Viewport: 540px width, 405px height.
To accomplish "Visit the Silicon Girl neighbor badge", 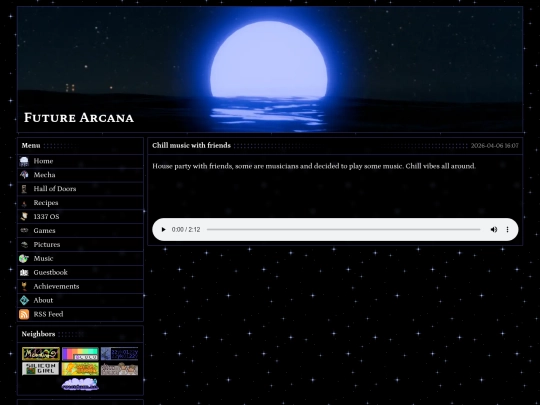I will 41,369.
